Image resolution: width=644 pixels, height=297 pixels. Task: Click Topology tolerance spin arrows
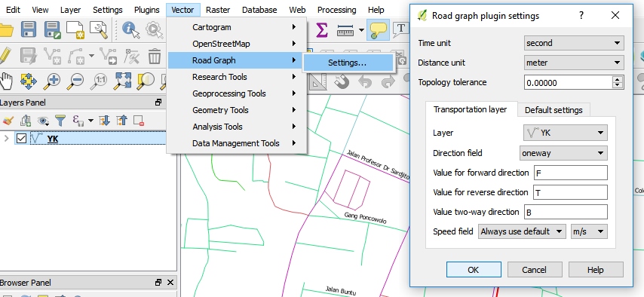point(618,82)
